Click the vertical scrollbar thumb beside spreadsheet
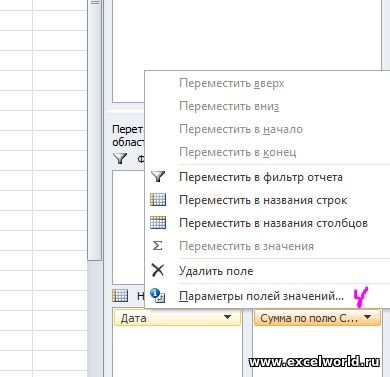This screenshot has height=377, width=390. (95, 130)
